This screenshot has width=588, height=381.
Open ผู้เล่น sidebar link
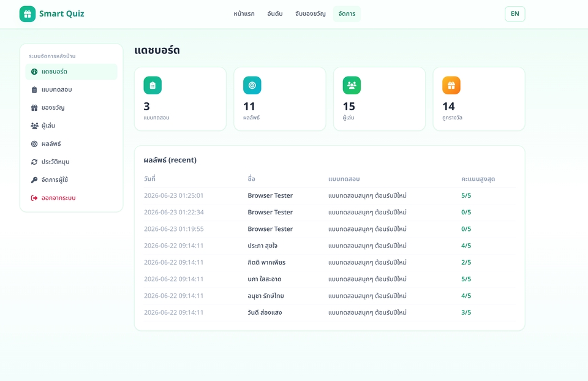pyautogui.click(x=71, y=126)
